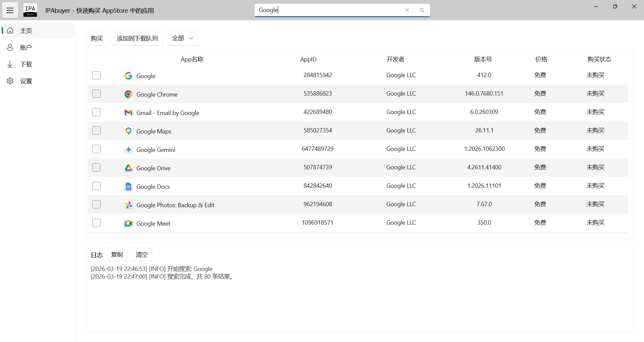
Task: Click the Google Meet app icon
Action: (x=128, y=223)
